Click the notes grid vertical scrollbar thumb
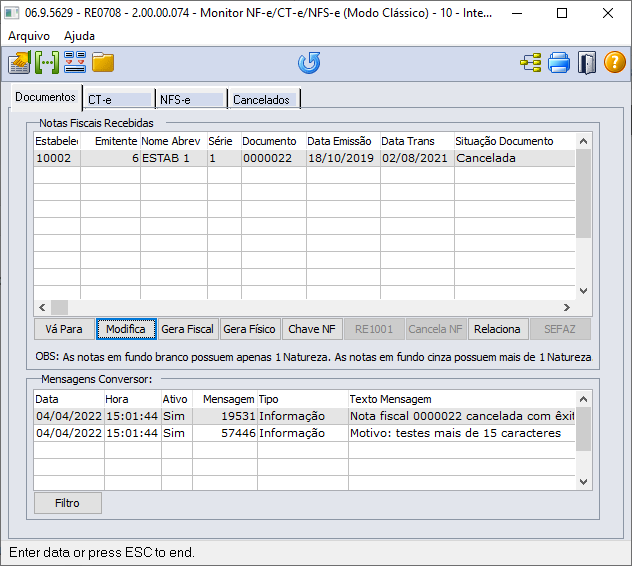This screenshot has height=566, width=632. tap(583, 194)
